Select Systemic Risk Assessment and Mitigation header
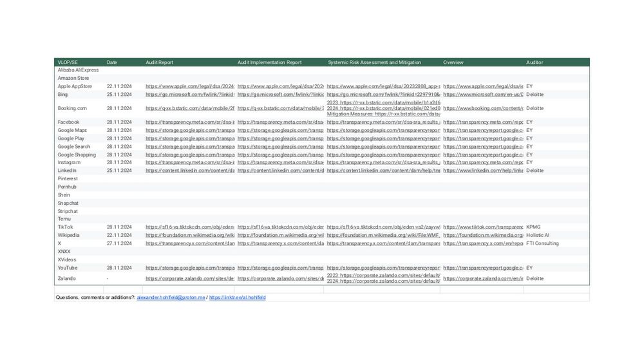This screenshot has width=644, height=338. tap(374, 62)
